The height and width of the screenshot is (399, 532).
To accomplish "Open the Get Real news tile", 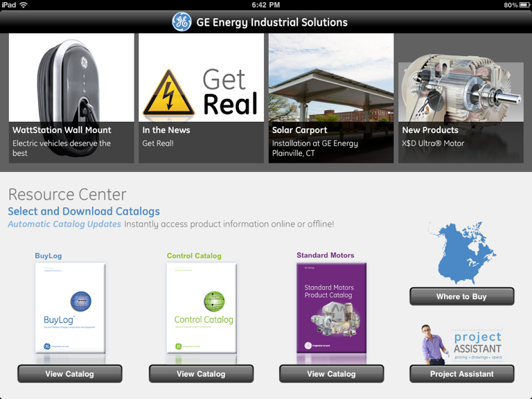I will 201,98.
